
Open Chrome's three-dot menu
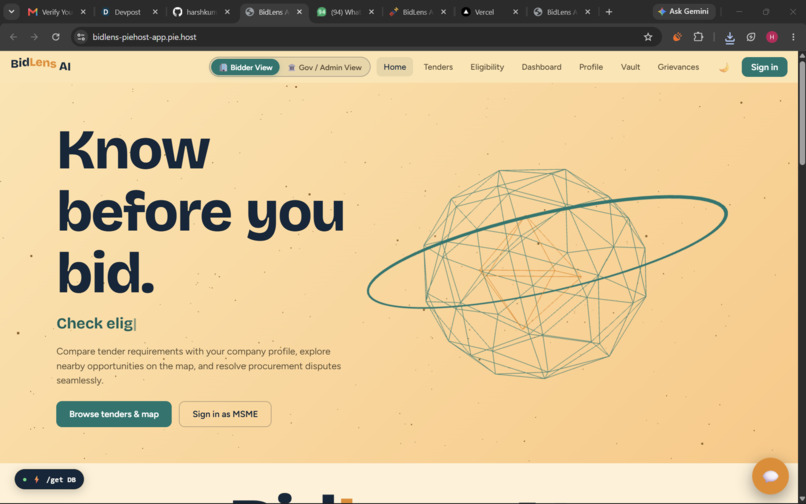point(793,37)
